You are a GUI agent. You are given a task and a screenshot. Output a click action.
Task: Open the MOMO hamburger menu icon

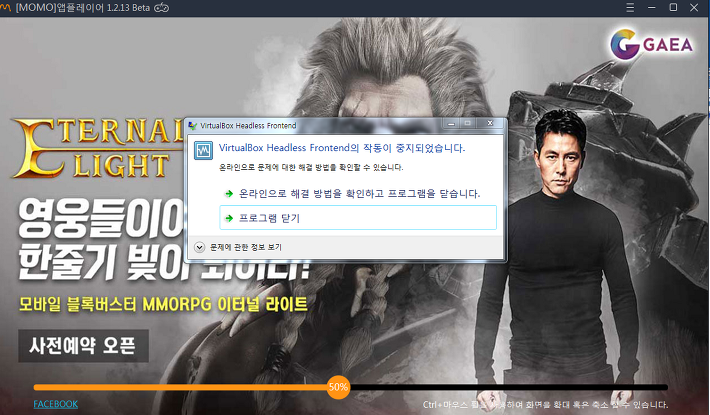630,8
